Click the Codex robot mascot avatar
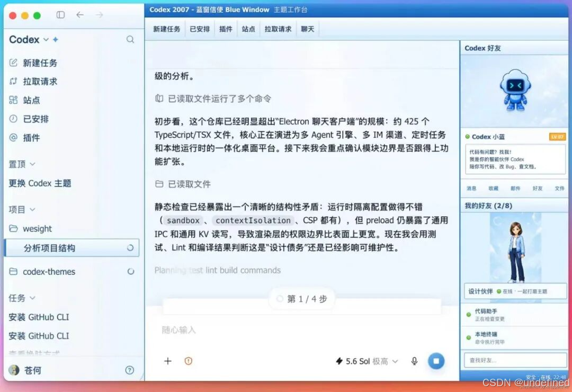Viewport: 572px width, 392px height. (x=515, y=90)
